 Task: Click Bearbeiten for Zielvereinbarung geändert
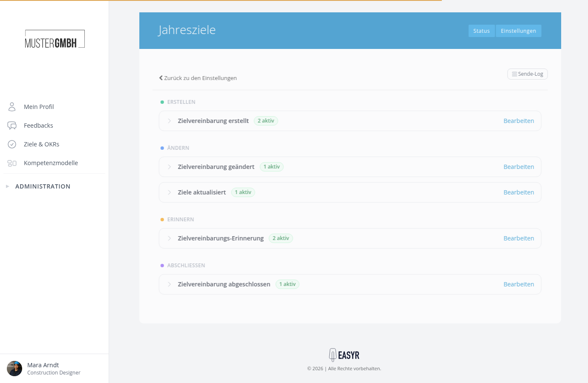[519, 167]
